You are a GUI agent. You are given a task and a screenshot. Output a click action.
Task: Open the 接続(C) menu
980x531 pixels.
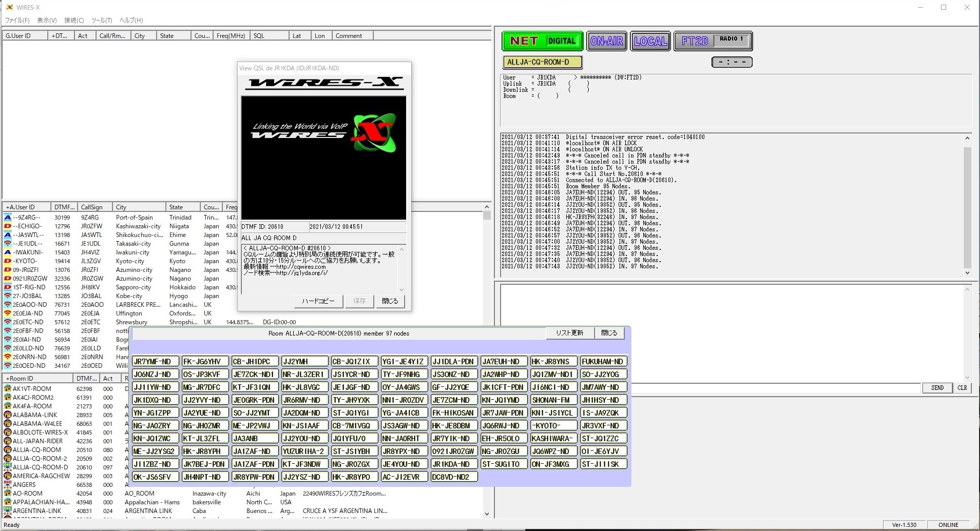[74, 21]
